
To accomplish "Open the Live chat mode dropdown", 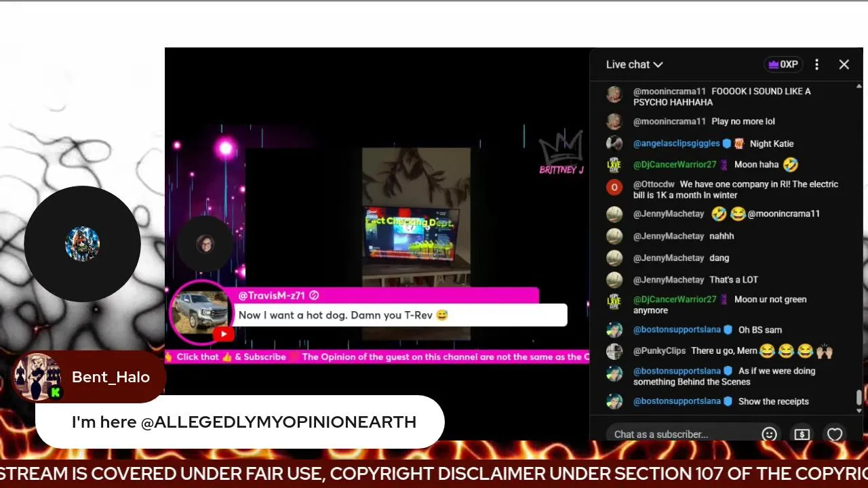I will click(x=634, y=64).
